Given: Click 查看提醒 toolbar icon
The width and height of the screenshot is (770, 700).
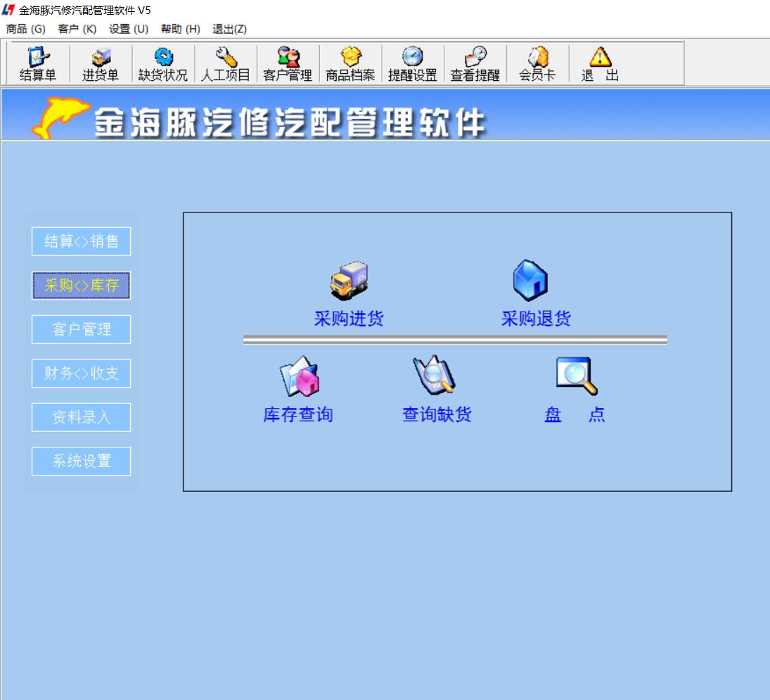Looking at the screenshot, I should [475, 64].
